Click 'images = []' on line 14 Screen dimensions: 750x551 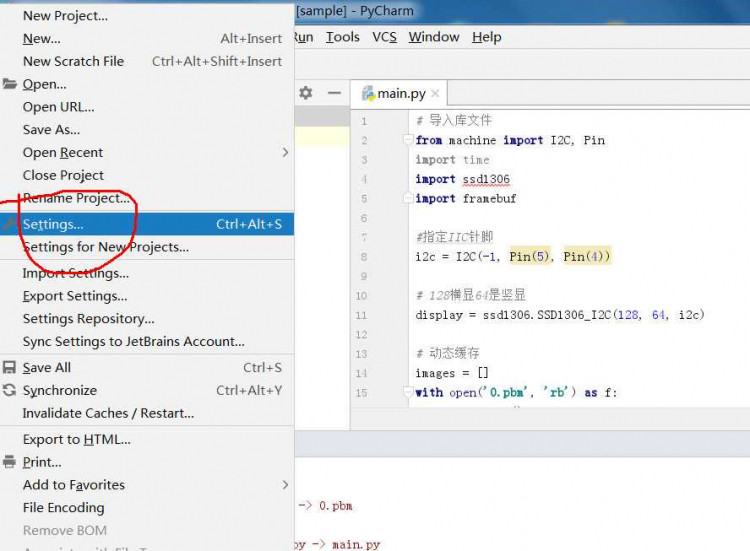point(452,373)
